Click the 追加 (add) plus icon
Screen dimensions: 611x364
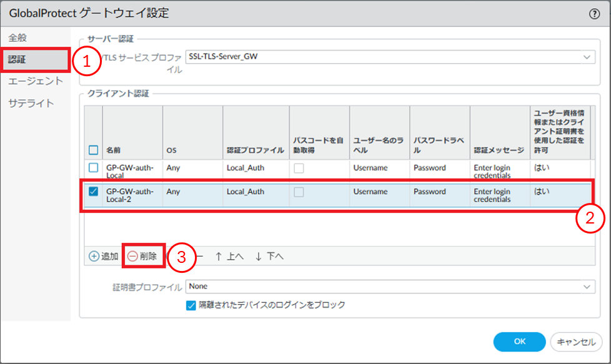[x=94, y=256]
